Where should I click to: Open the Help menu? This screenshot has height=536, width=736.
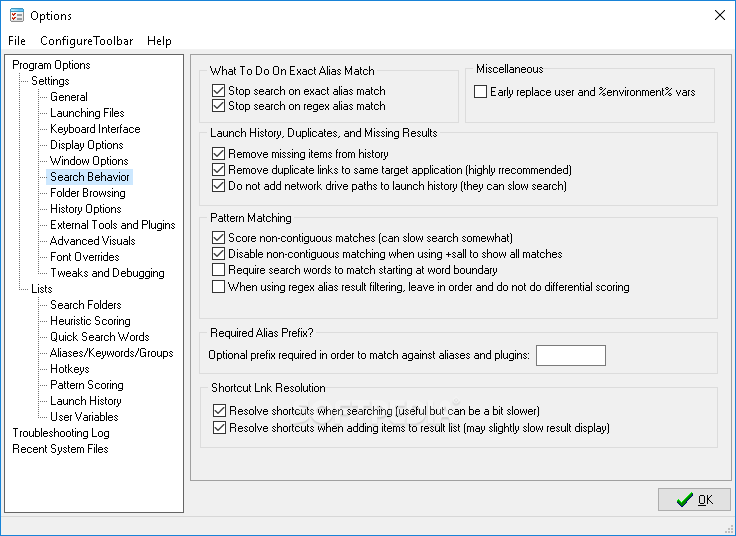coord(159,41)
